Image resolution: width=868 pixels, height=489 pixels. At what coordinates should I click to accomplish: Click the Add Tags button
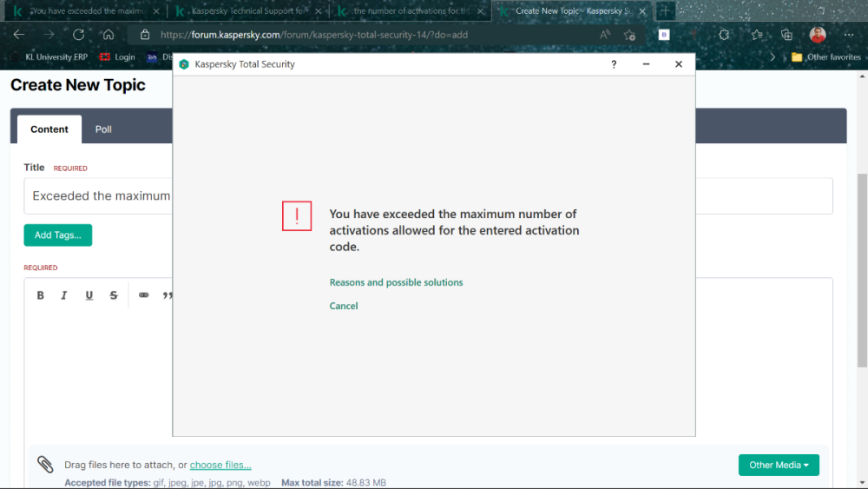(x=57, y=235)
